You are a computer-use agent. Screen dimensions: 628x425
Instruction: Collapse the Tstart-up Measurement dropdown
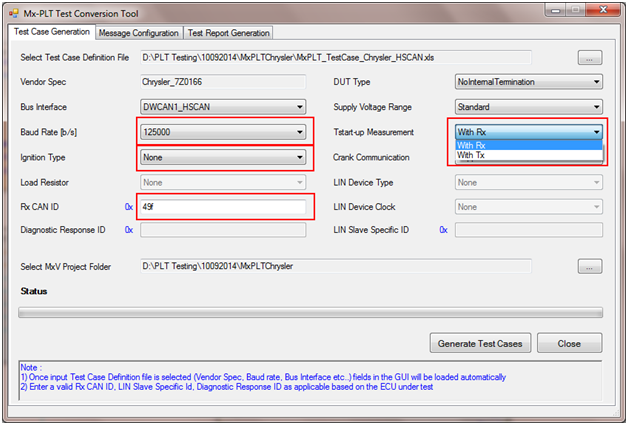point(529,132)
